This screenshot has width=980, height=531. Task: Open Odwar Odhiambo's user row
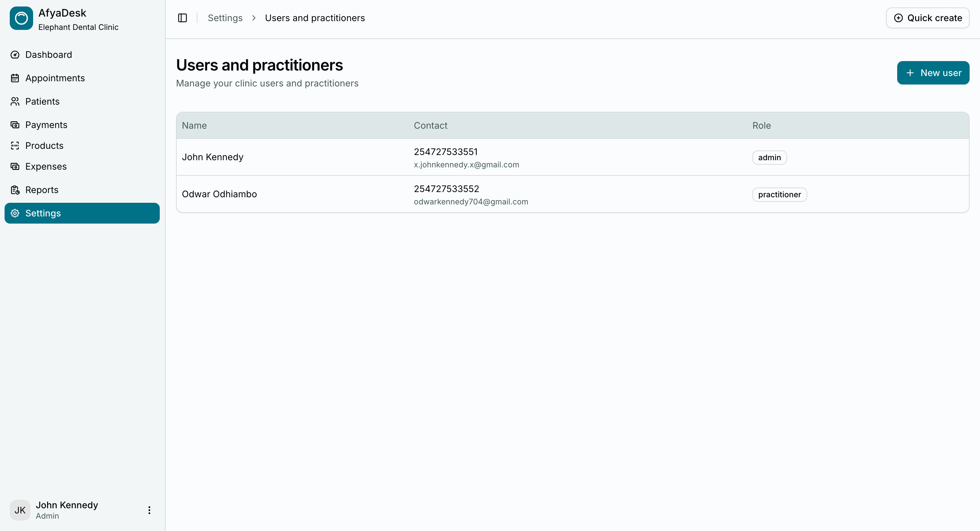pos(220,194)
